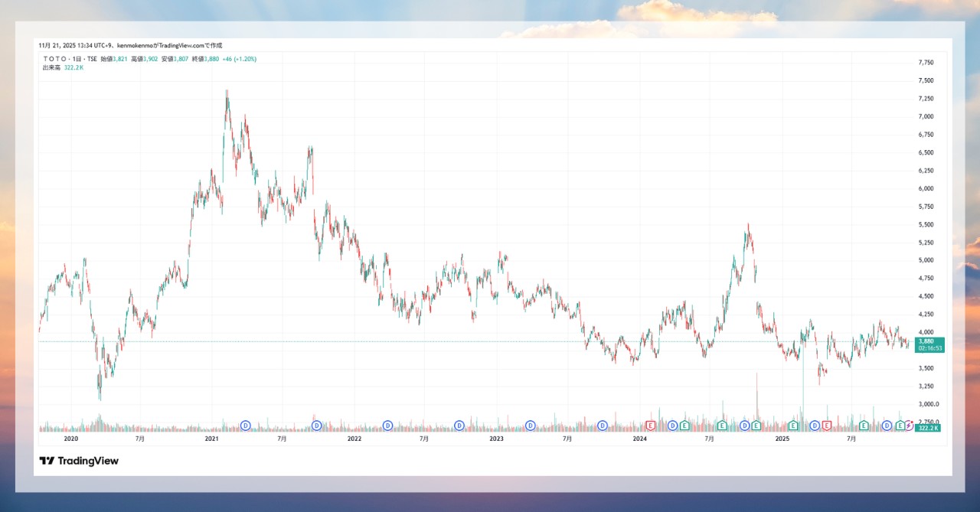
Task: Click the dividend D marker just before the 2023 label
Action: click(x=459, y=426)
